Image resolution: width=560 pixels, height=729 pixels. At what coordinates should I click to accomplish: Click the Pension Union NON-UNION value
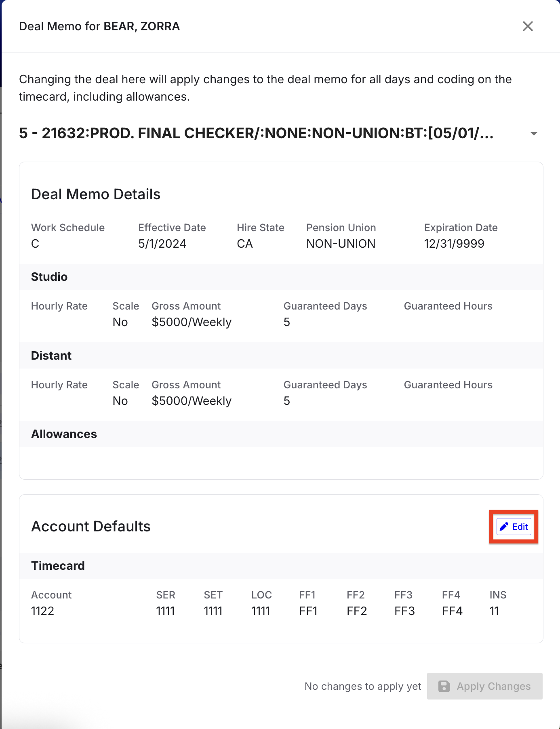(341, 244)
